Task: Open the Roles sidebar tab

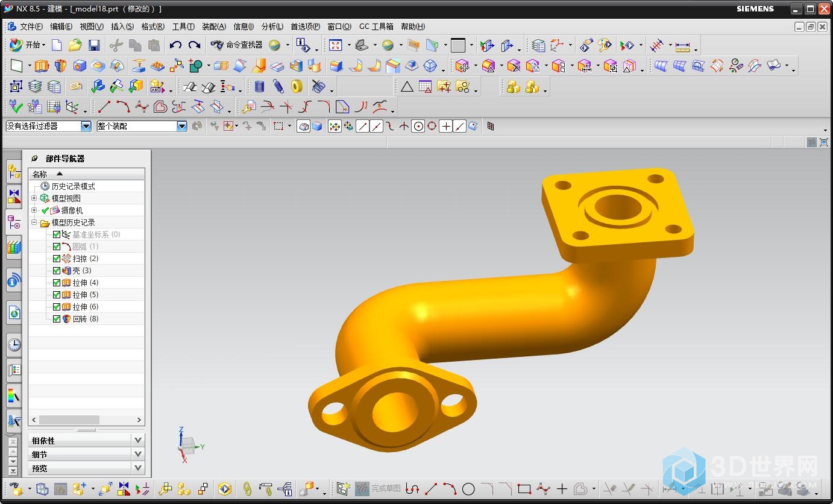Action: coord(14,370)
